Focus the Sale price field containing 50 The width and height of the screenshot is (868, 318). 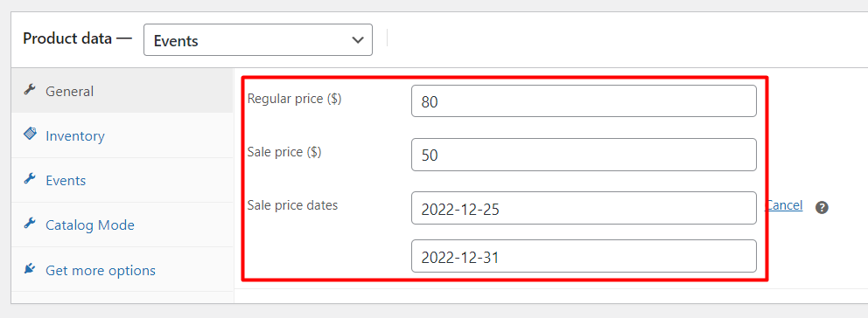pyautogui.click(x=584, y=155)
